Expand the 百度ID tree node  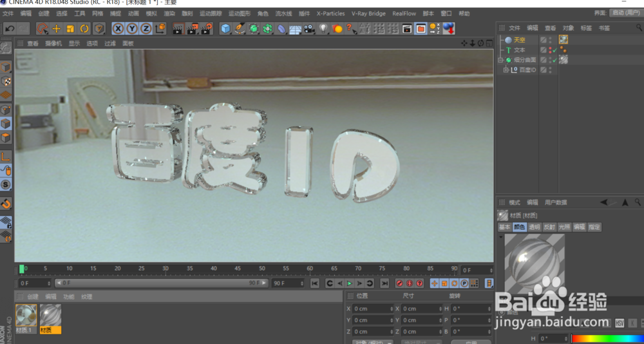[506, 70]
